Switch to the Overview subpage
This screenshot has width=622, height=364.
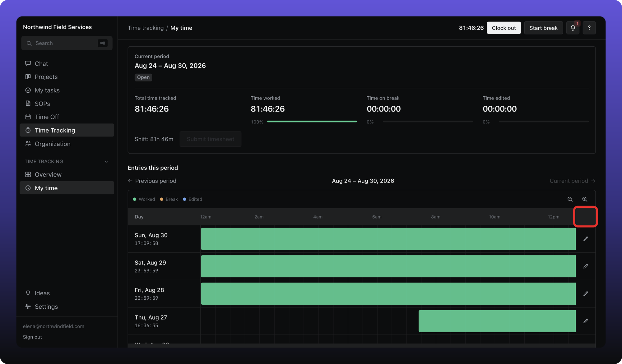click(67, 174)
